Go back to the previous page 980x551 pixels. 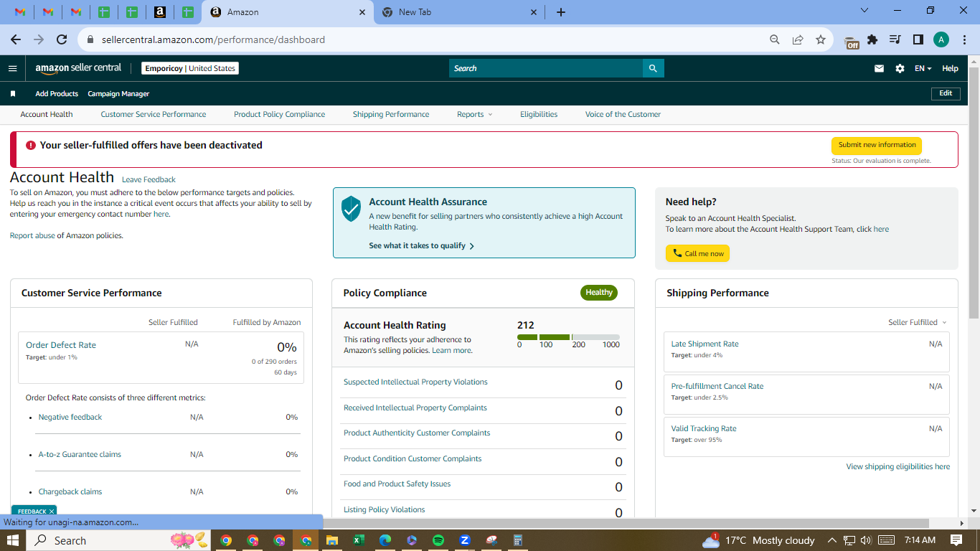(x=16, y=39)
